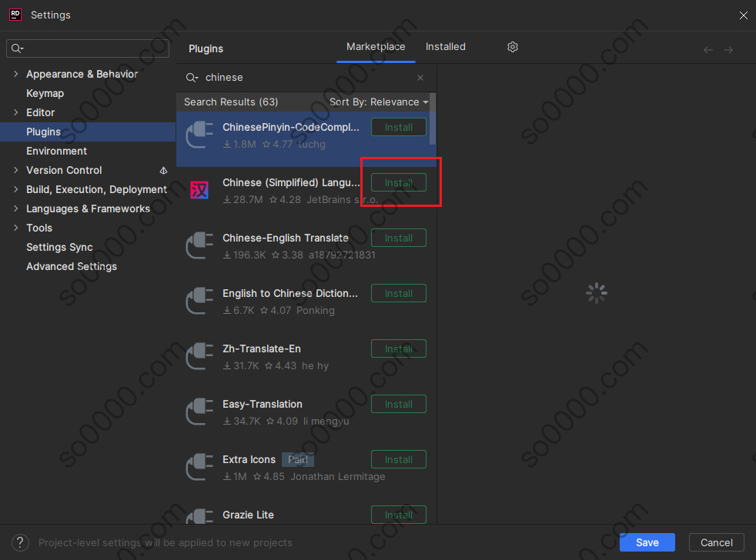This screenshot has height=560, width=756.
Task: Click the back navigation arrow
Action: 708,50
